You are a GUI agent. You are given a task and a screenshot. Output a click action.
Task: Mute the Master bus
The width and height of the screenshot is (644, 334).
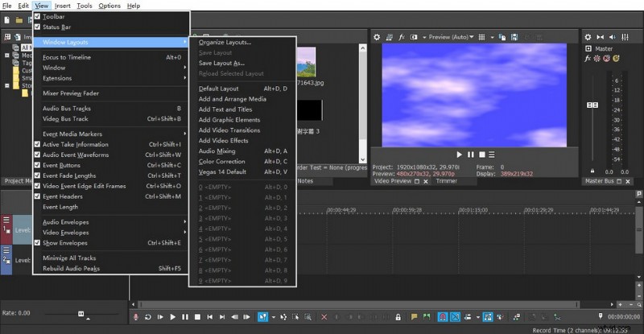tap(607, 58)
